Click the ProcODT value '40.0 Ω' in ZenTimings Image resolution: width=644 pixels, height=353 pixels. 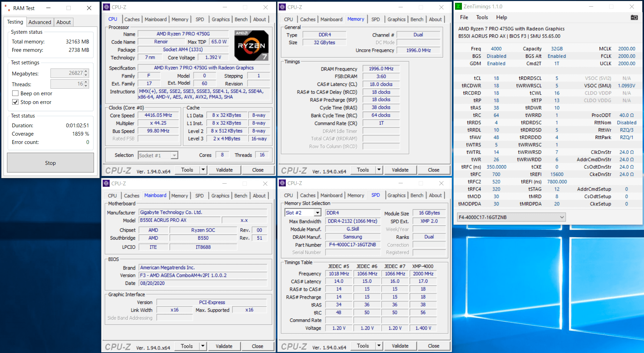(627, 115)
